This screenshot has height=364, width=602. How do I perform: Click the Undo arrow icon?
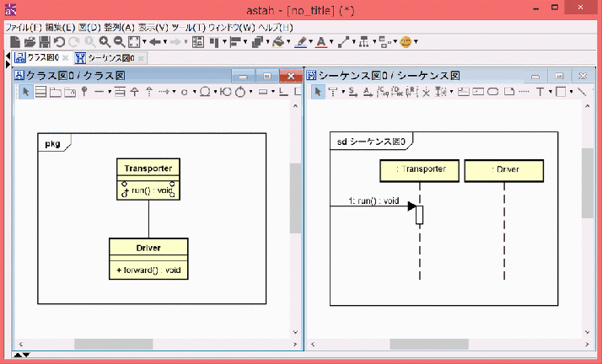(x=60, y=41)
